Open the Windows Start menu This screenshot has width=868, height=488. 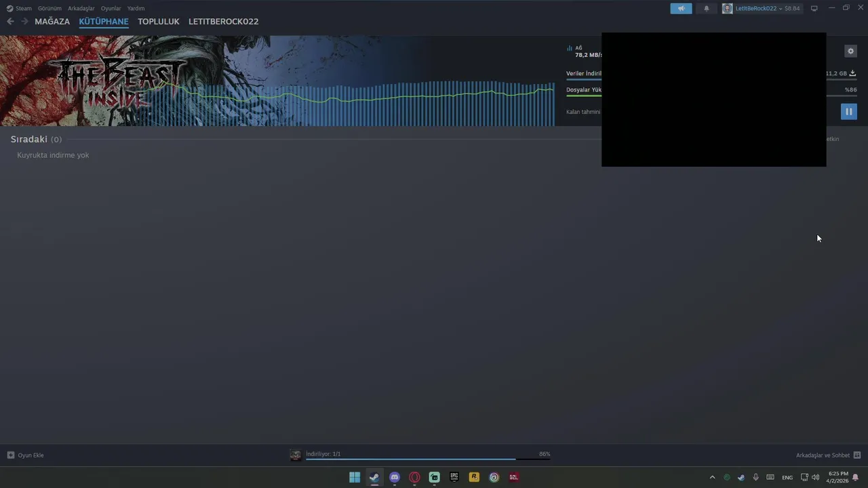coord(355,477)
